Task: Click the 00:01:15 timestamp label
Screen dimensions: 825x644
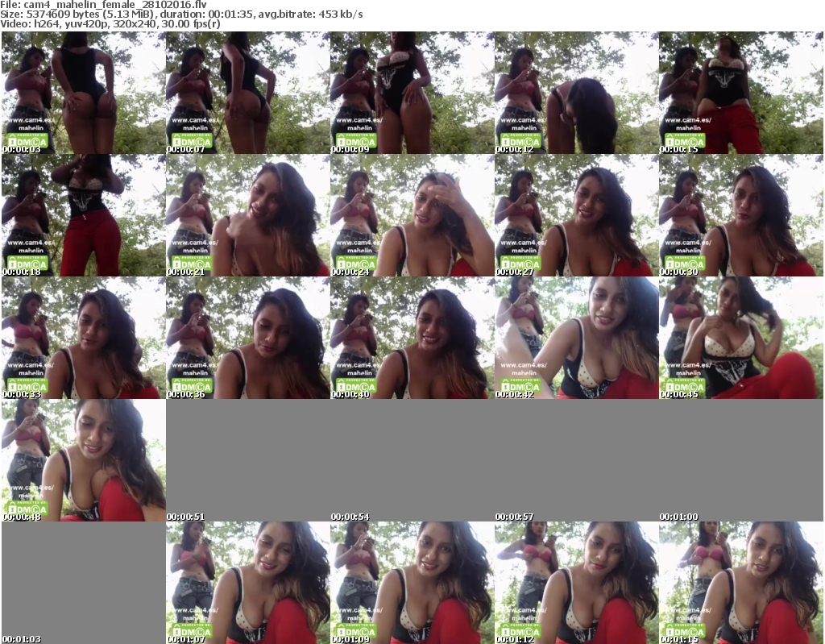Action: [x=678, y=639]
